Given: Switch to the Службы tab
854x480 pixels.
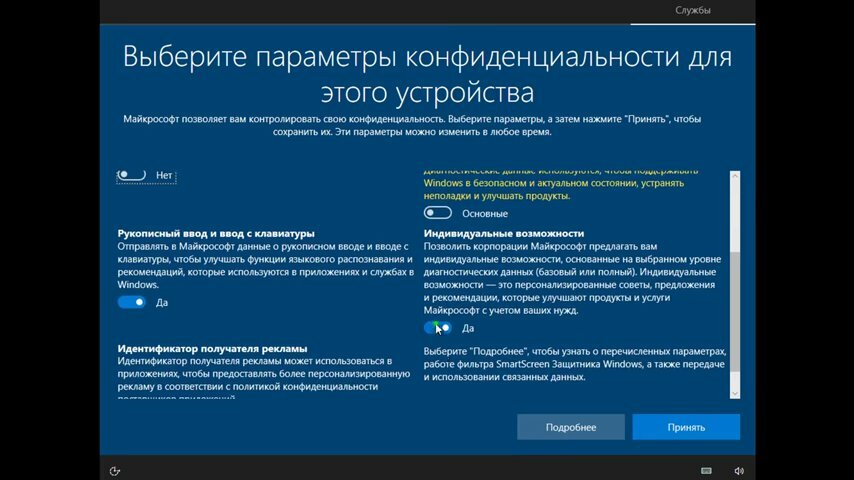Looking at the screenshot, I should pos(693,10).
